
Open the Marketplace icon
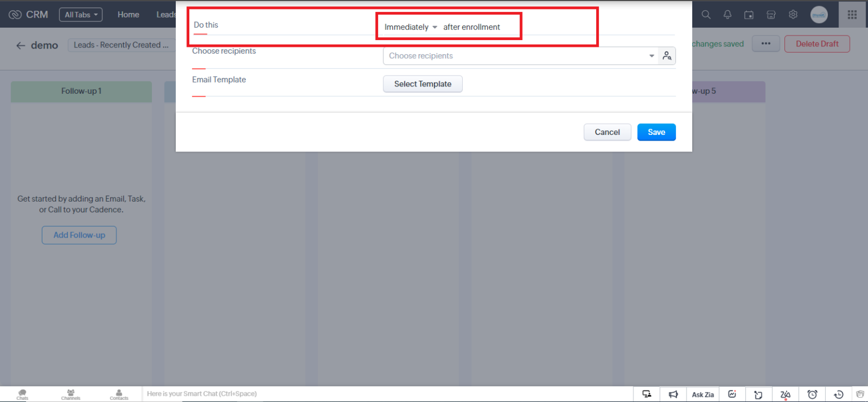pos(771,14)
